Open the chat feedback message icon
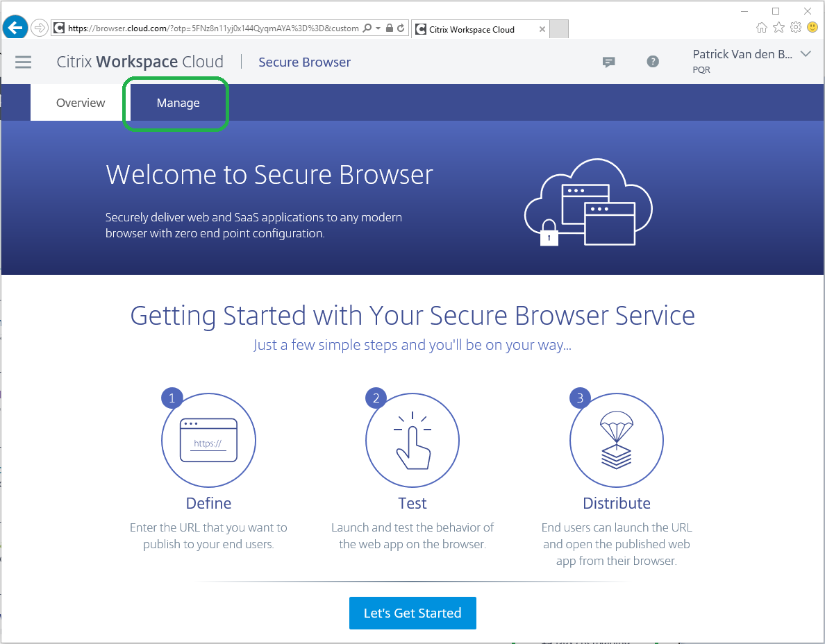825x644 pixels. coord(609,62)
